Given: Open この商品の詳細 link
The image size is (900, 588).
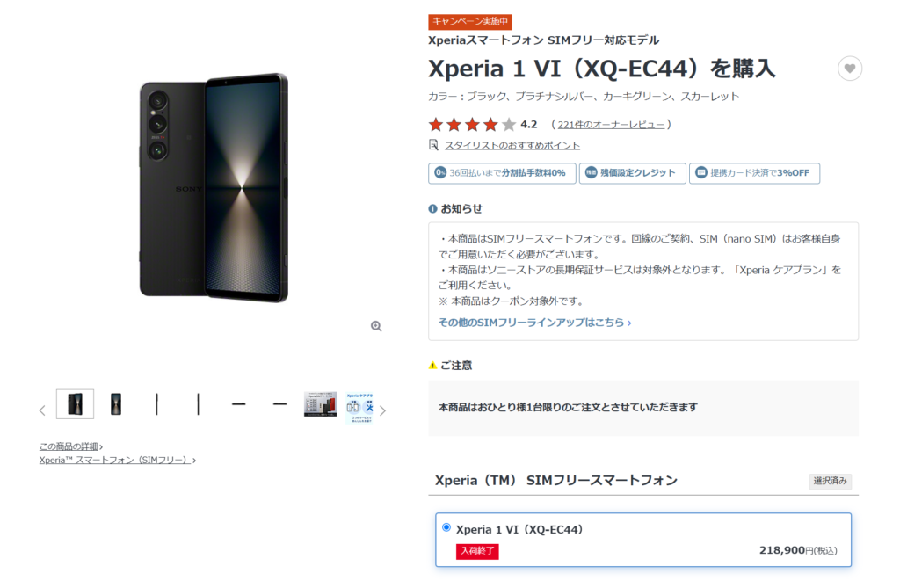Looking at the screenshot, I should click(70, 446).
